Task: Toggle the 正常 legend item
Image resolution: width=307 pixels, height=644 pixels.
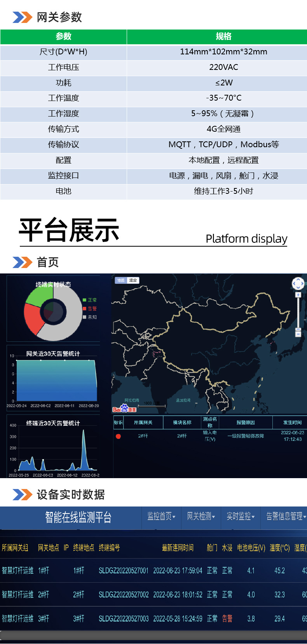Action: tap(89, 300)
